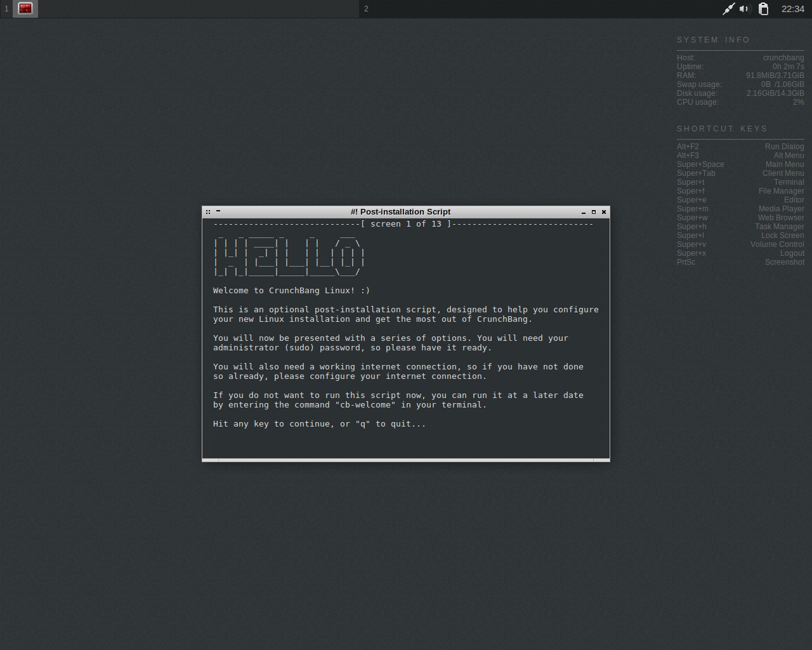Click the 'File Manager' text
The height and width of the screenshot is (650, 812).
(782, 191)
